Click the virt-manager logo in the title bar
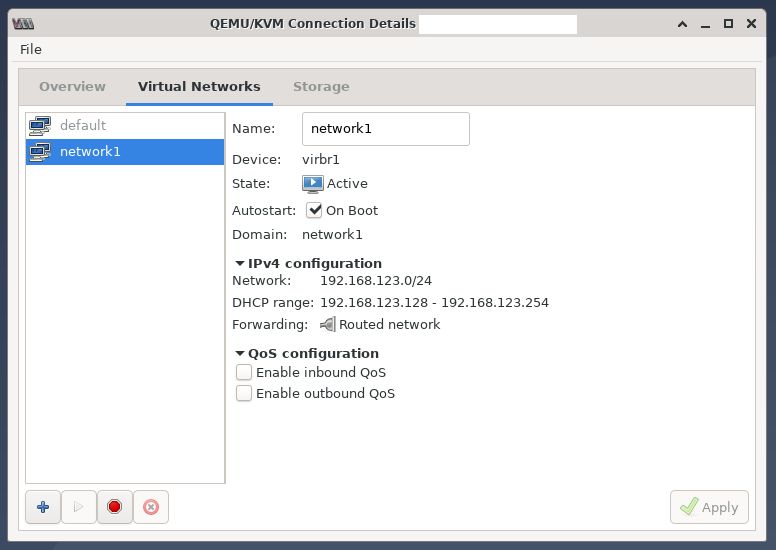The width and height of the screenshot is (776, 550). [x=23, y=23]
